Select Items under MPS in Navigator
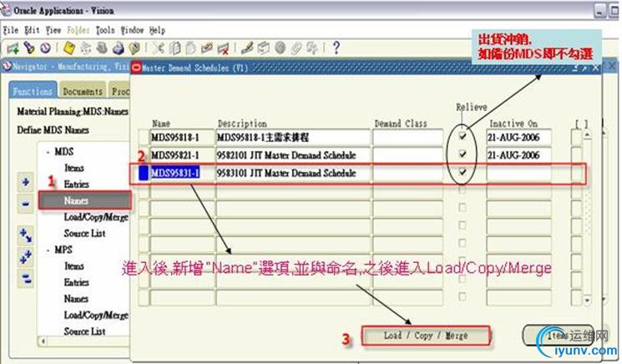 [x=73, y=266]
